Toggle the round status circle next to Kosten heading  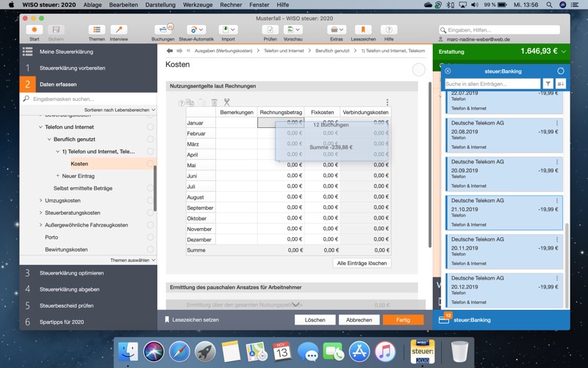click(418, 69)
